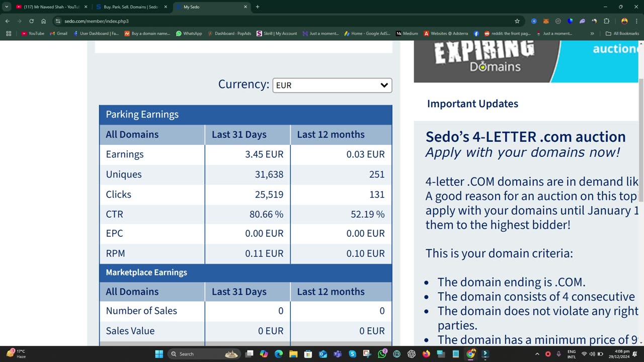Viewport: 644px width, 362px height.
Task: Open Microsoft Edge from taskbar
Action: point(279,354)
